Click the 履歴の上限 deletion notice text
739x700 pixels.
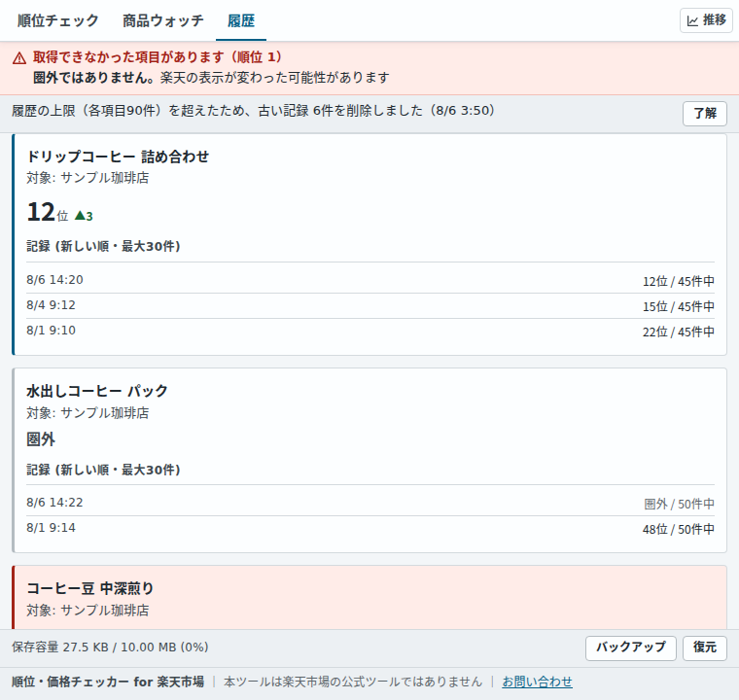pos(253,110)
